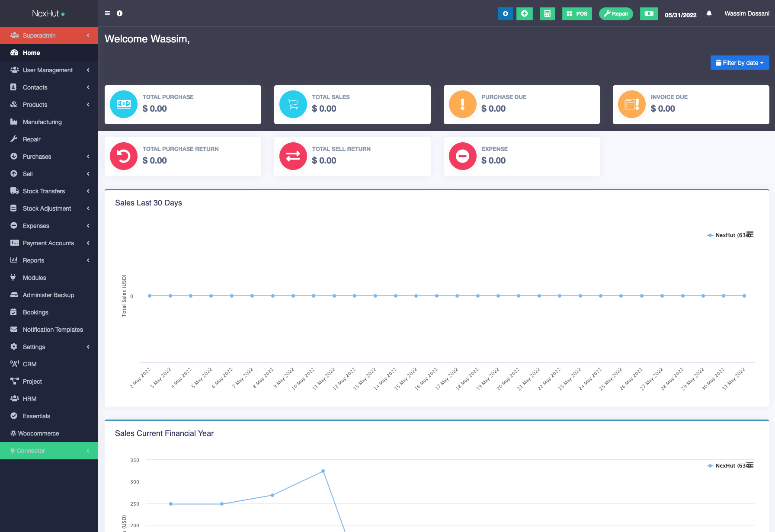Click the data point at 325 on the financial year chart
Screen dimensions: 775x532
tap(323, 471)
